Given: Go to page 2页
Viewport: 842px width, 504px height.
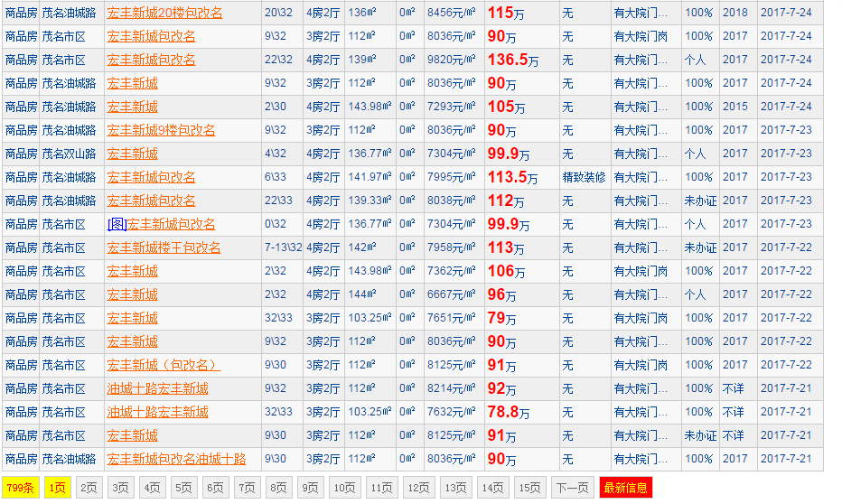Looking at the screenshot, I should (88, 488).
